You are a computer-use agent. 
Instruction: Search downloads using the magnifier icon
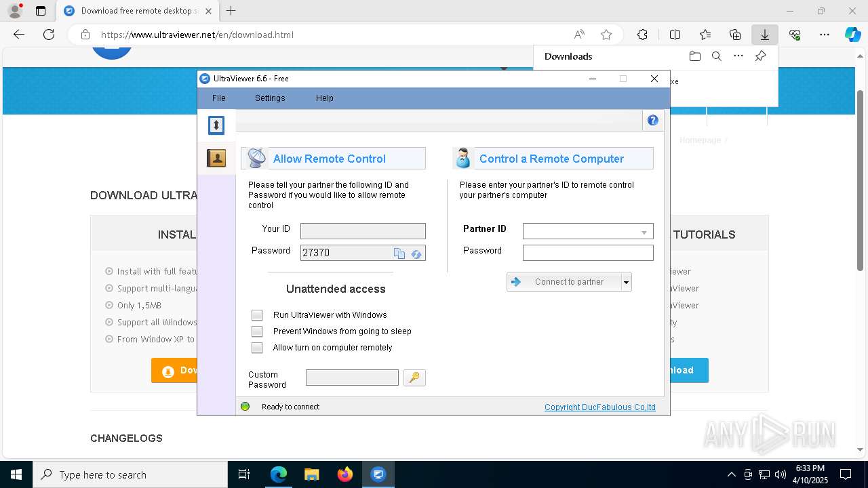point(716,56)
